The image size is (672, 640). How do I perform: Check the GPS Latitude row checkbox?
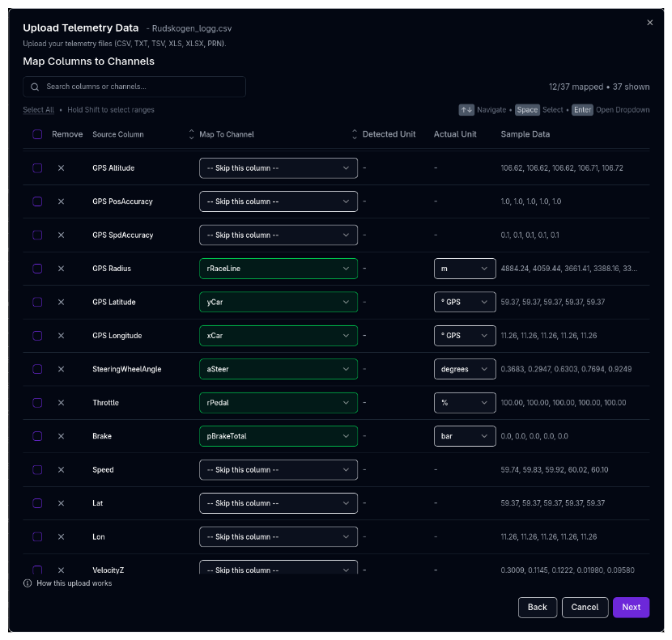pyautogui.click(x=37, y=302)
